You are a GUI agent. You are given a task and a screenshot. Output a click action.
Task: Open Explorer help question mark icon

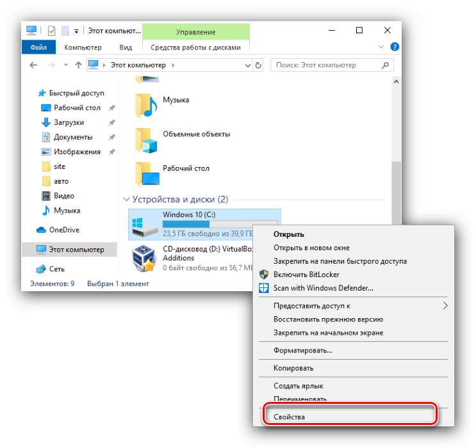(x=395, y=47)
